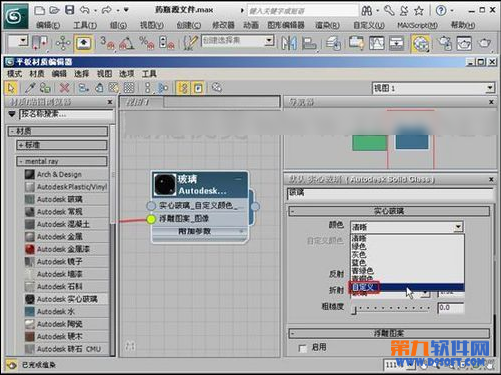
Task: Click the material name field in parameter editor
Action: coord(389,193)
